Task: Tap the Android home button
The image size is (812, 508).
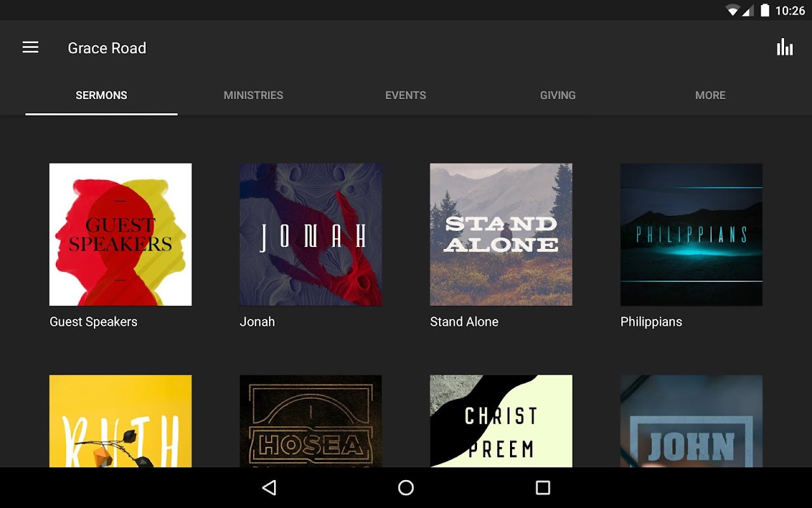Action: tap(406, 488)
